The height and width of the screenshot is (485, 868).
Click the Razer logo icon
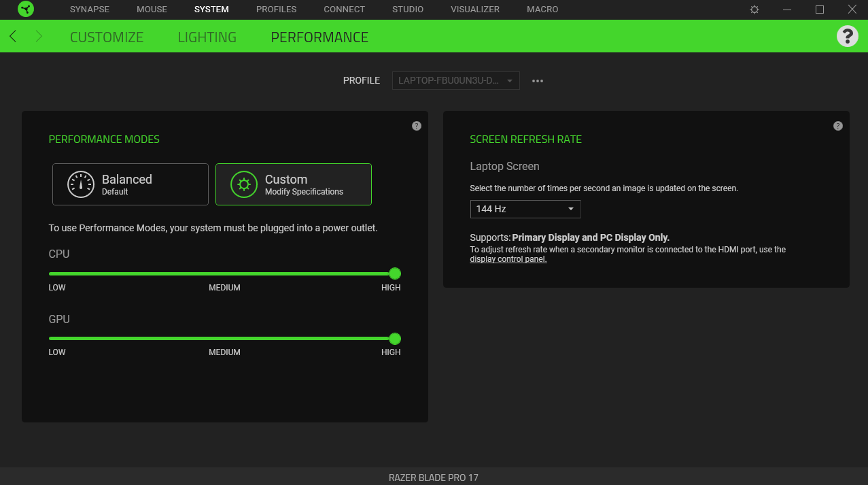coord(26,10)
